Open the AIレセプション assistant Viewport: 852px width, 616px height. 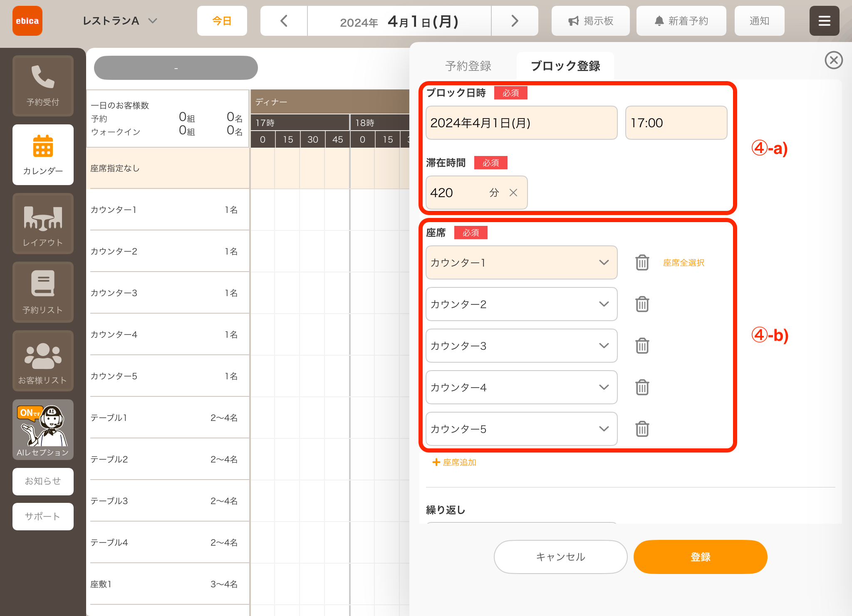pyautogui.click(x=43, y=430)
